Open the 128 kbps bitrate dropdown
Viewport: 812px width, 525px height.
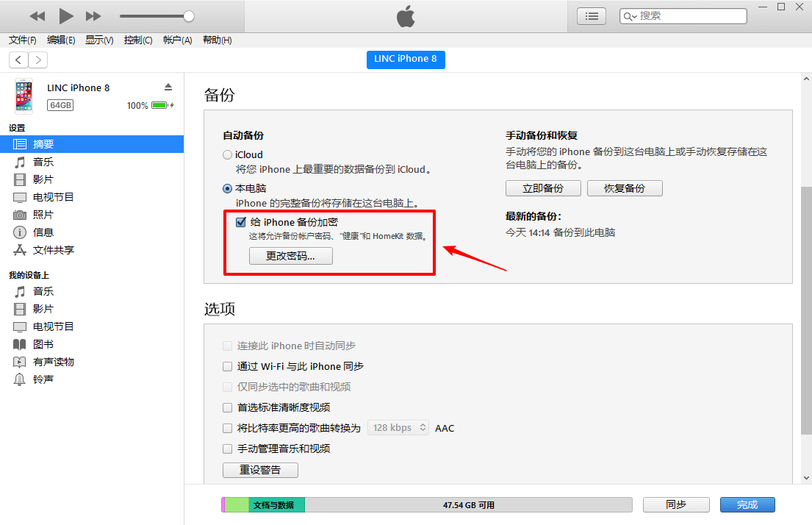click(x=398, y=428)
